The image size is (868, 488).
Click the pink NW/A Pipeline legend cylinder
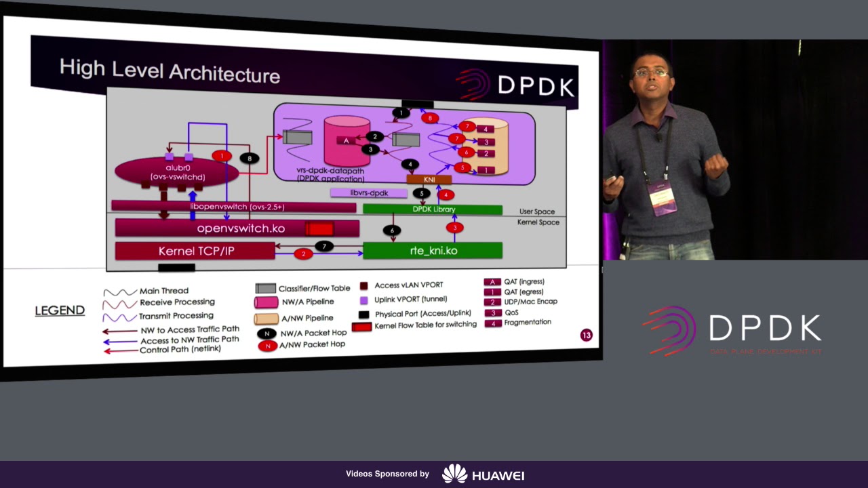266,302
